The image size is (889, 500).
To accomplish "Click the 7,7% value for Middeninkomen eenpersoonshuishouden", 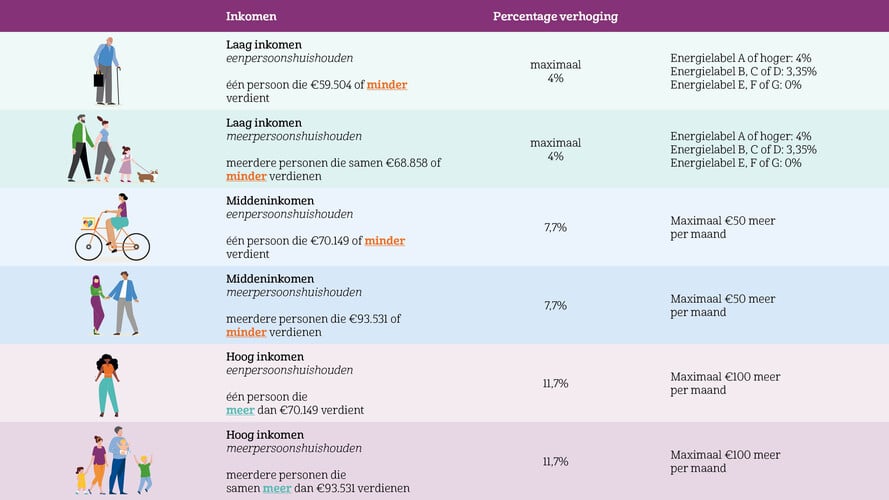I will pos(555,228).
